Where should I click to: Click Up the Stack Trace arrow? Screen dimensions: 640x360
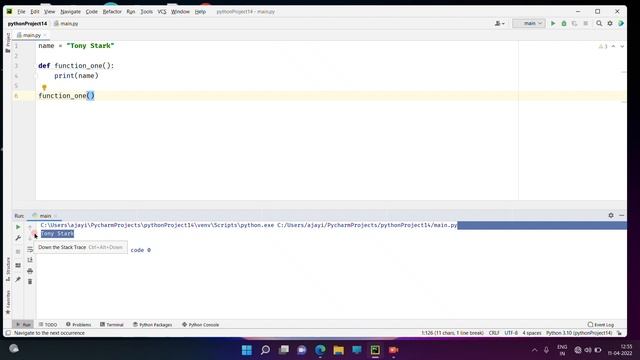(30, 227)
